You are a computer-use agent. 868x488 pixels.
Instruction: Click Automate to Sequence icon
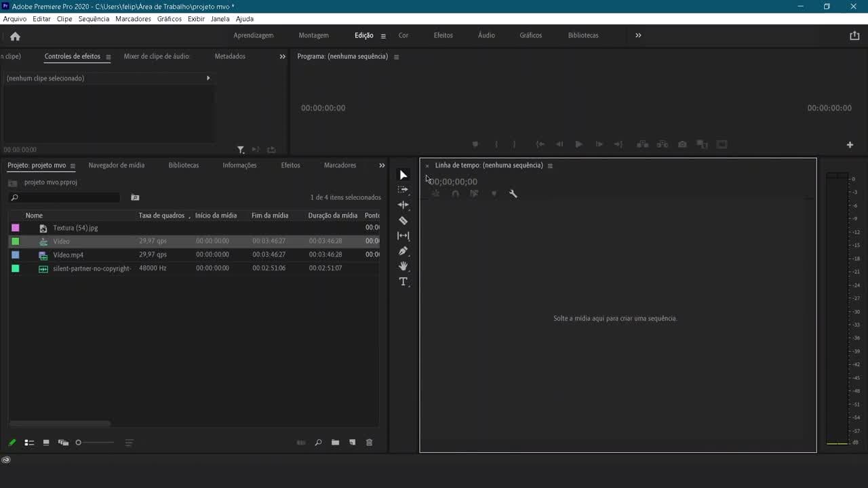pos(301,443)
